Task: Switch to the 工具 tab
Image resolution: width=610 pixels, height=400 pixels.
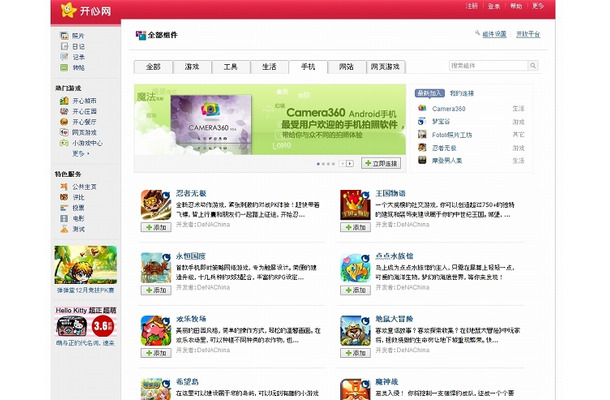Action: tap(230, 67)
